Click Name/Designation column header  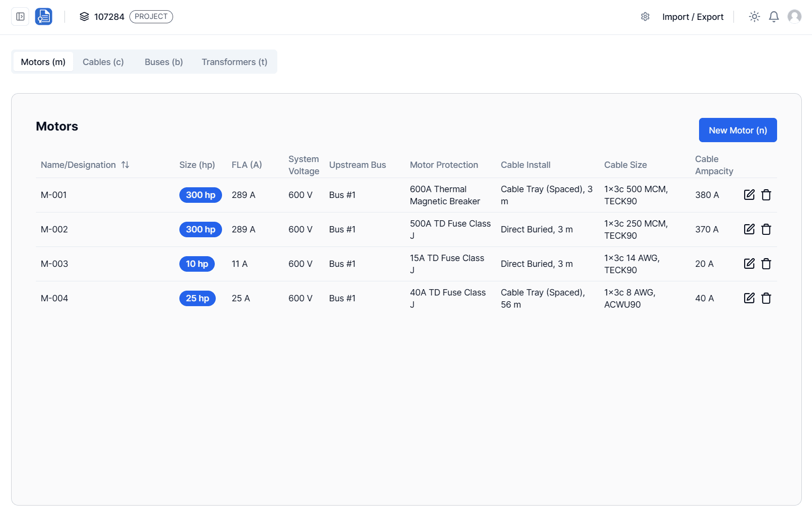pyautogui.click(x=78, y=165)
